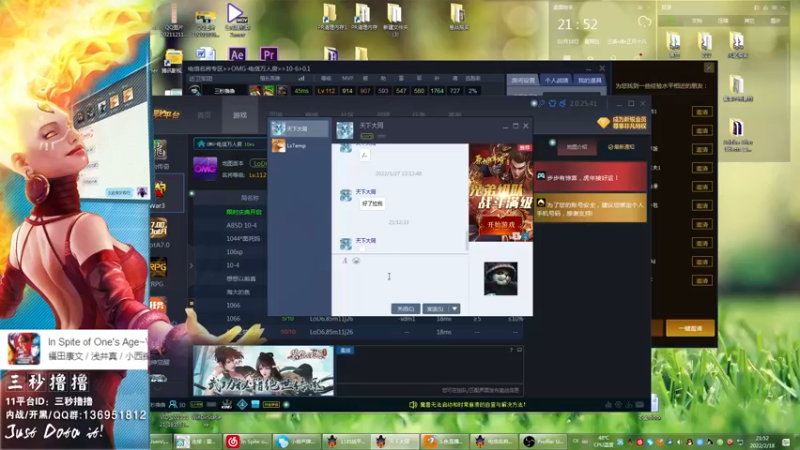Click the Lv.112 level stat cell

(326, 91)
